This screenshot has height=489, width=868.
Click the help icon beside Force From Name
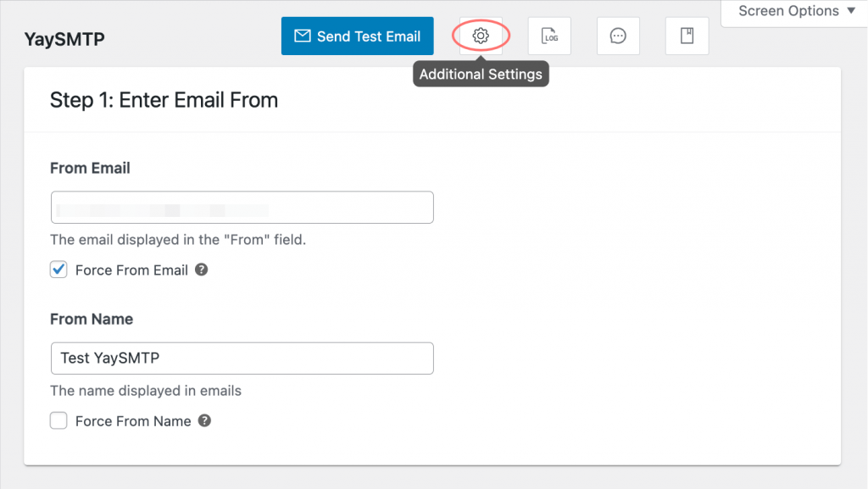click(203, 420)
